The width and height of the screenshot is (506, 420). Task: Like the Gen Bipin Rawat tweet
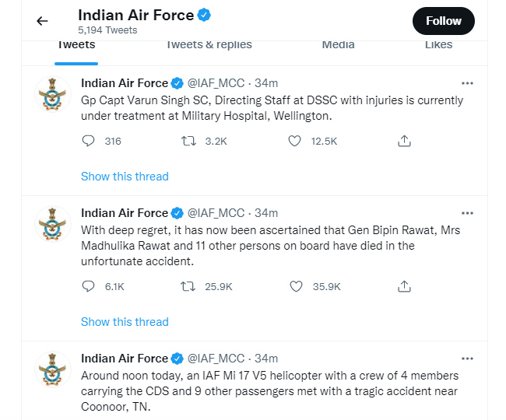(295, 286)
